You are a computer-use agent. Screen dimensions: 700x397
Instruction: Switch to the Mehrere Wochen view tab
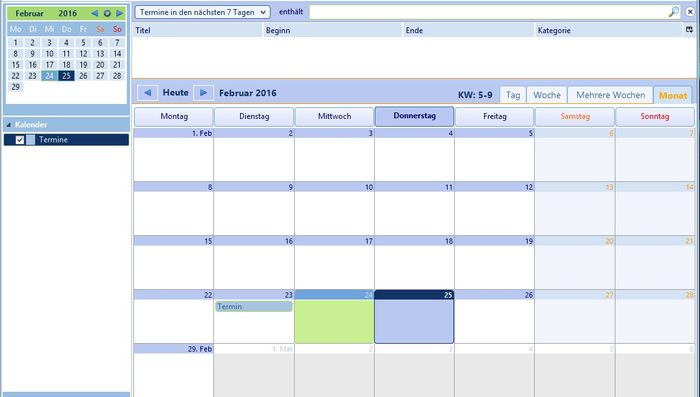coord(610,95)
